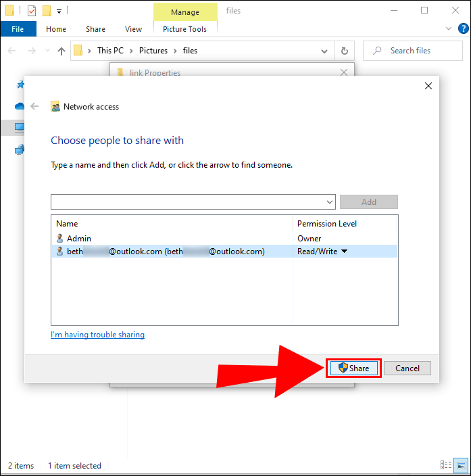Close the link Properties window behind
Viewport: 471px width, 476px height.
[x=344, y=72]
